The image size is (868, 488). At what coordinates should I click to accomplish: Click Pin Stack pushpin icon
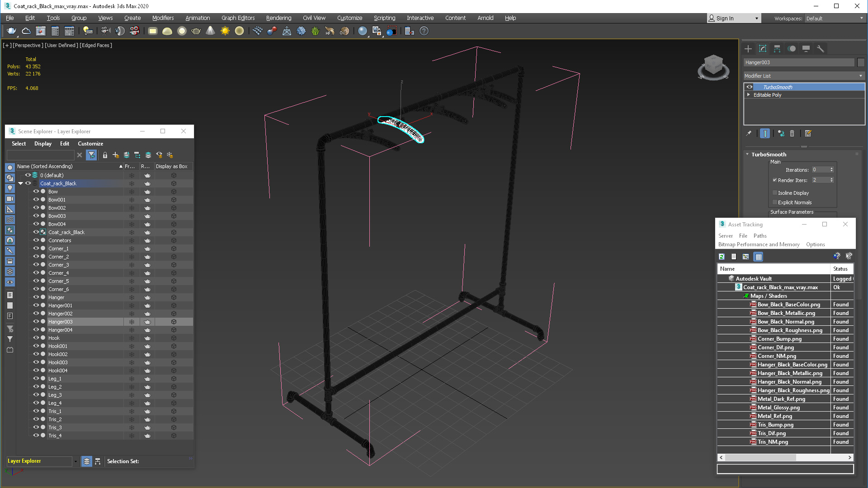pyautogui.click(x=749, y=133)
